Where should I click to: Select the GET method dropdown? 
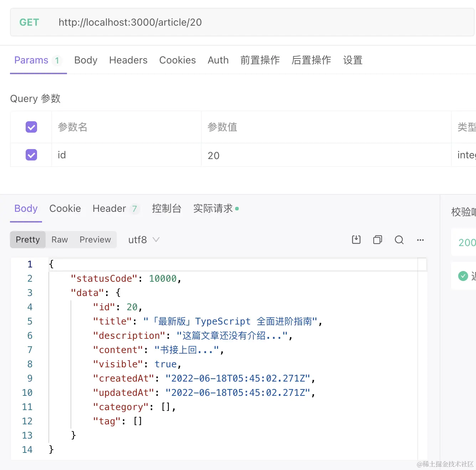pyautogui.click(x=29, y=22)
